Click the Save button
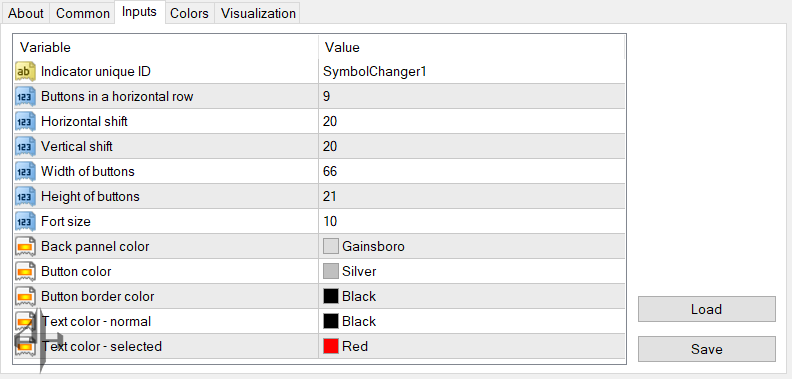The image size is (792, 379). click(x=707, y=349)
